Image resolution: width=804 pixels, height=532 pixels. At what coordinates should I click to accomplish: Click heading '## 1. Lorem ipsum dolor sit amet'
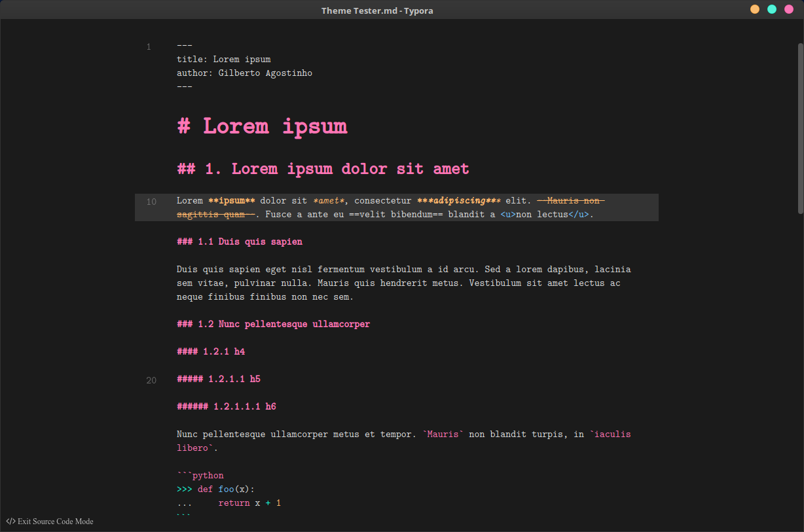(323, 169)
